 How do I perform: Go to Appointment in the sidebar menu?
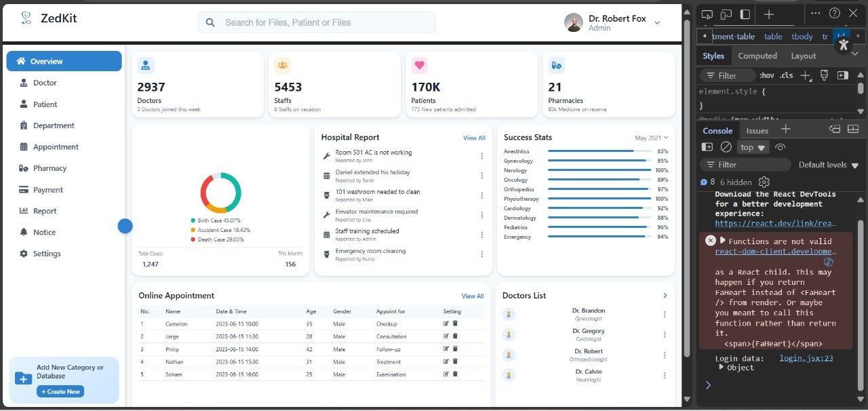click(x=56, y=147)
